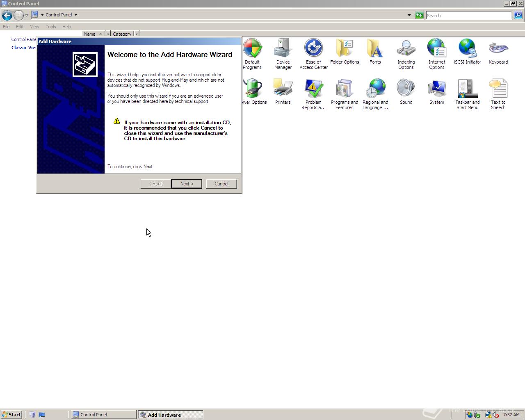Open Folder Options
This screenshot has height=420, width=525.
point(345,52)
